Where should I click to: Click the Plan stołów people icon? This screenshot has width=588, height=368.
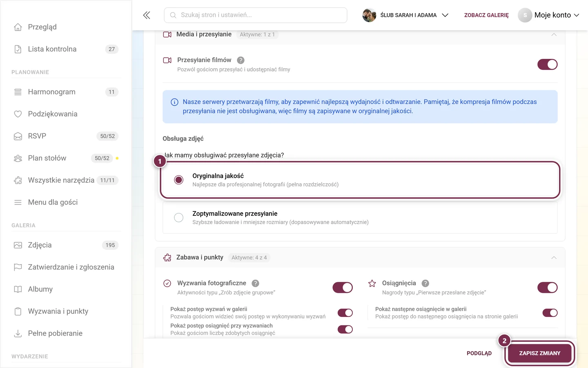[18, 158]
